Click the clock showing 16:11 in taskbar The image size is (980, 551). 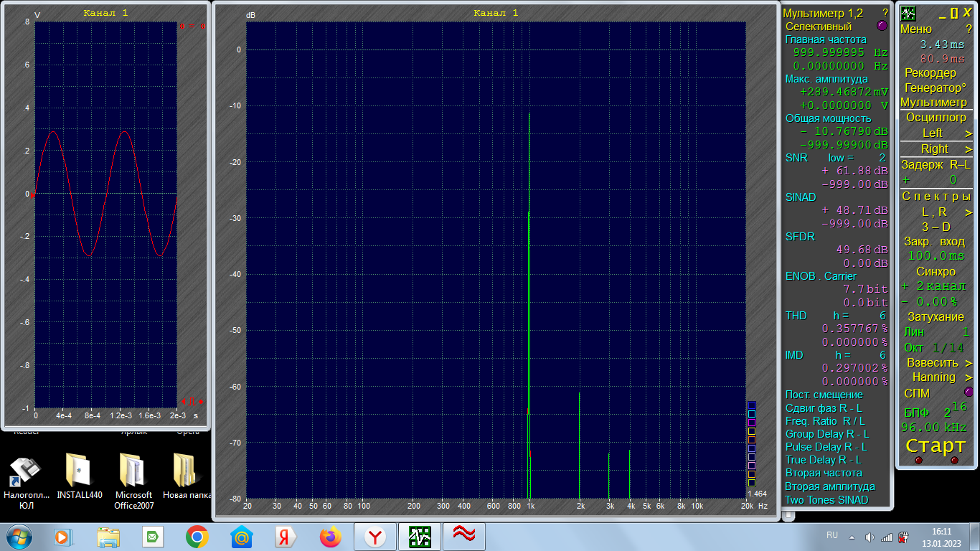pyautogui.click(x=941, y=537)
